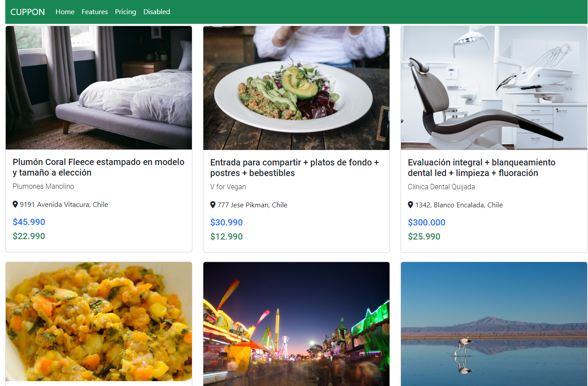Click the location marker by Blanco Encalada address

coord(411,205)
